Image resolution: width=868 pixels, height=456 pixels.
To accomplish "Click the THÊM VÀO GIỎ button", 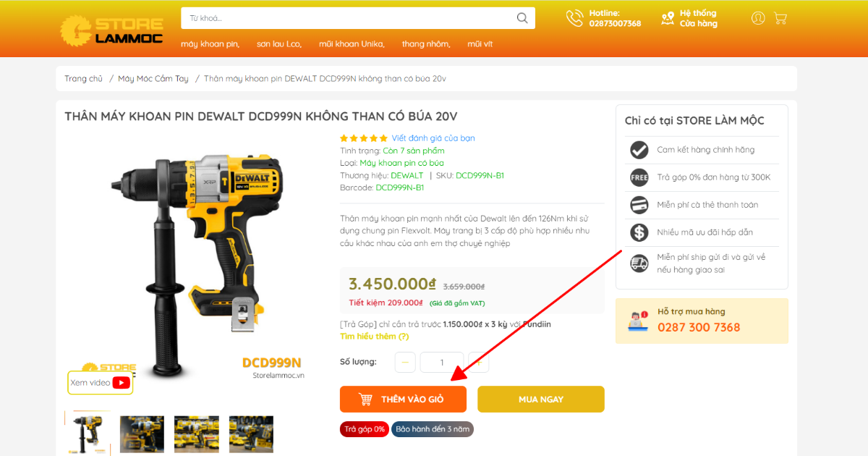I will [403, 400].
